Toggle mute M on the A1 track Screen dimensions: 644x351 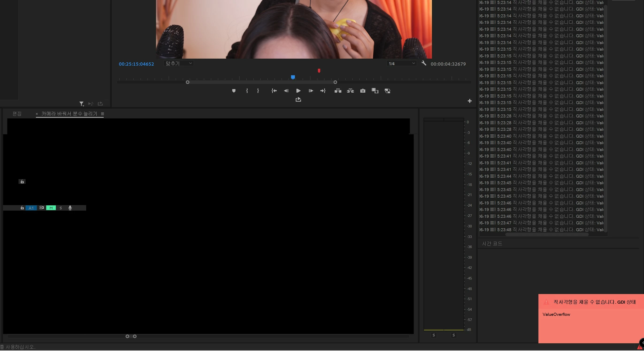tap(51, 208)
